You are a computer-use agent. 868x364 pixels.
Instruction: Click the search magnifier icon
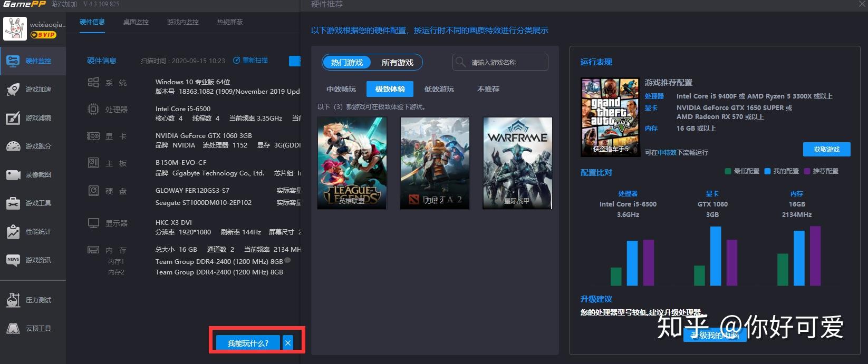tap(460, 62)
